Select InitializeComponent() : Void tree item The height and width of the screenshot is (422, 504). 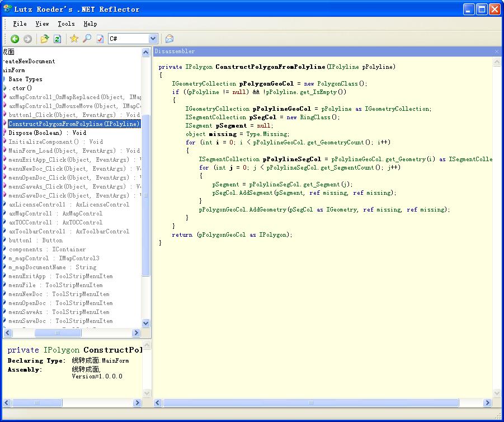55,142
